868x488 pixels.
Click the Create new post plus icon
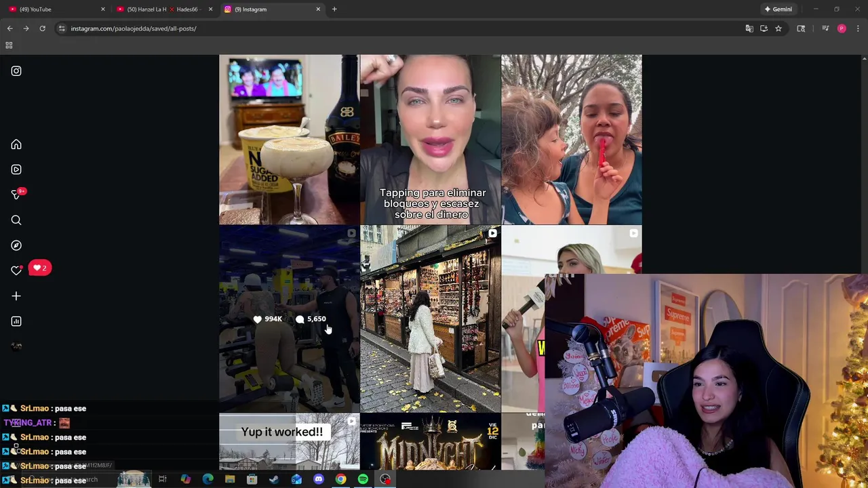tap(16, 296)
